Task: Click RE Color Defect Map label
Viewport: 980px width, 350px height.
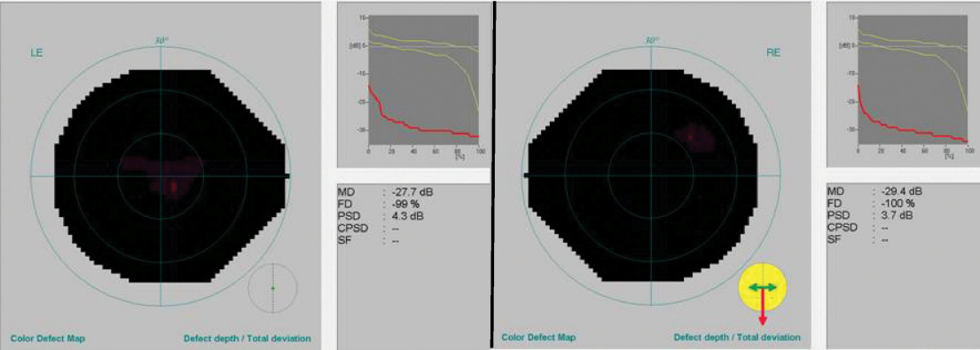Action: (x=538, y=338)
